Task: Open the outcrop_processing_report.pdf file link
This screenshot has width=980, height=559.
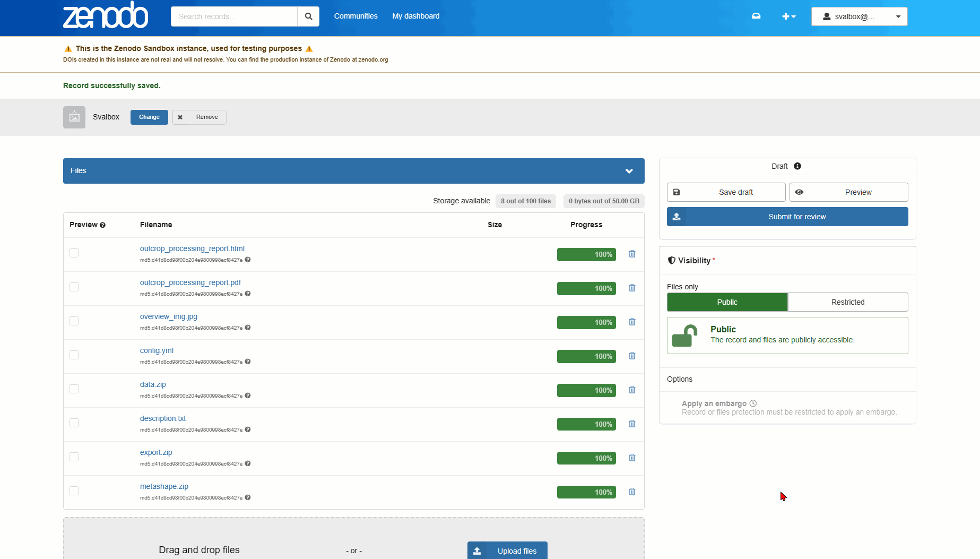Action: coord(190,282)
